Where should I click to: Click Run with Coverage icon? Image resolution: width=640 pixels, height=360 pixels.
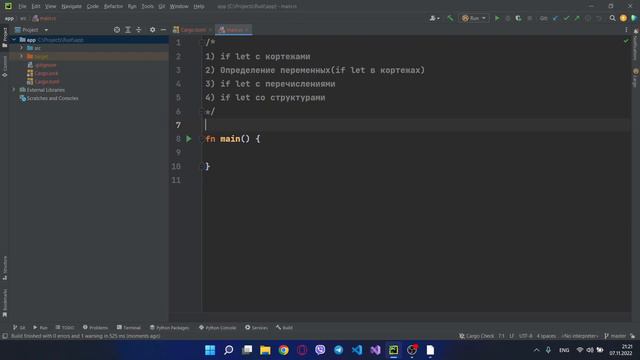(518, 18)
